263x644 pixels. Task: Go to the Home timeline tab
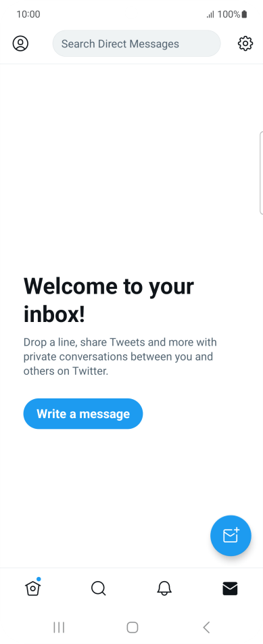(33, 588)
